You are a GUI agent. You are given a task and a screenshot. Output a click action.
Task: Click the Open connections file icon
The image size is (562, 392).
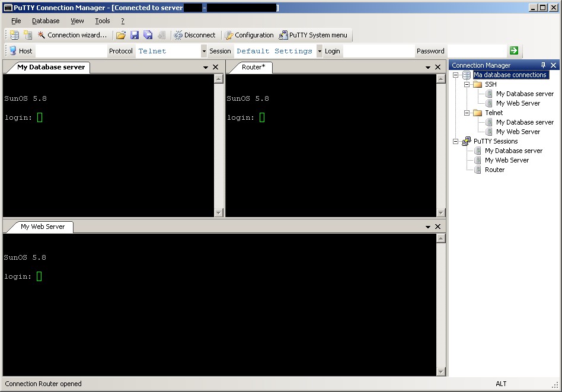[121, 35]
